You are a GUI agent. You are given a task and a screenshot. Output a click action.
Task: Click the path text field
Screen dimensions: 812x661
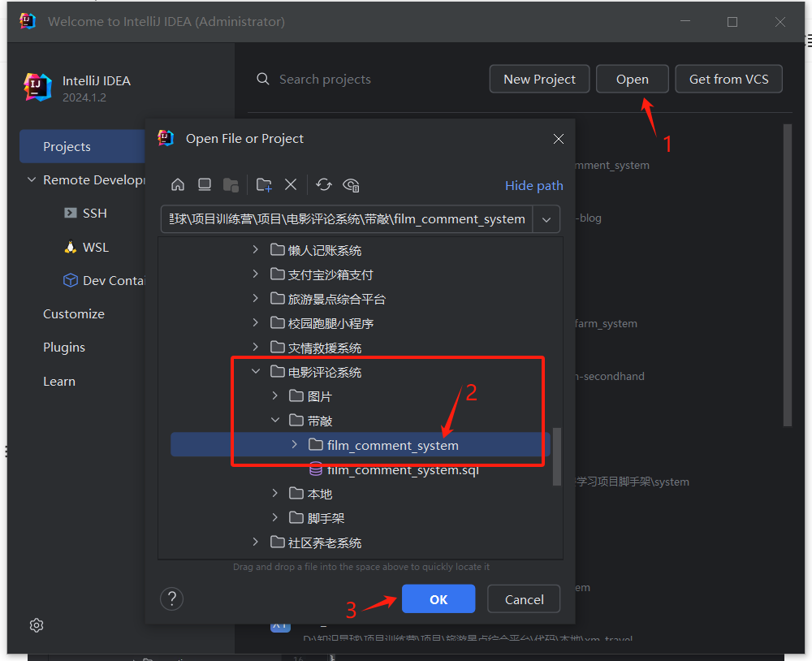347,219
